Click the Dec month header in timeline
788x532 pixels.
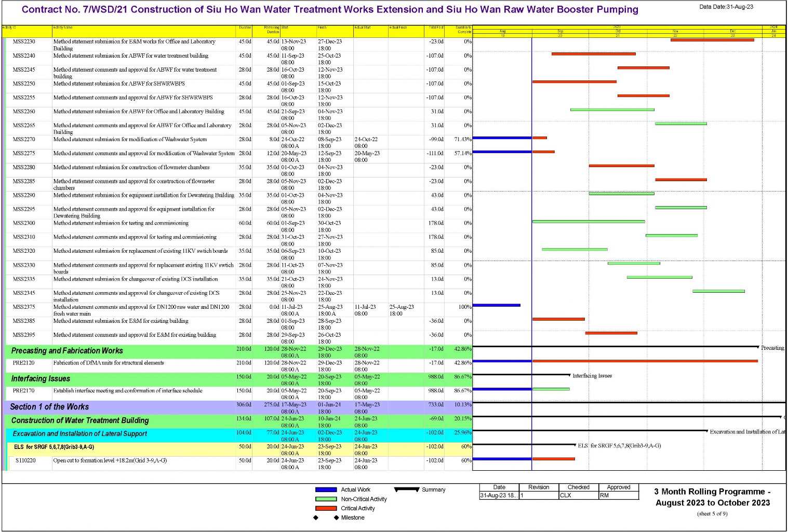click(732, 31)
